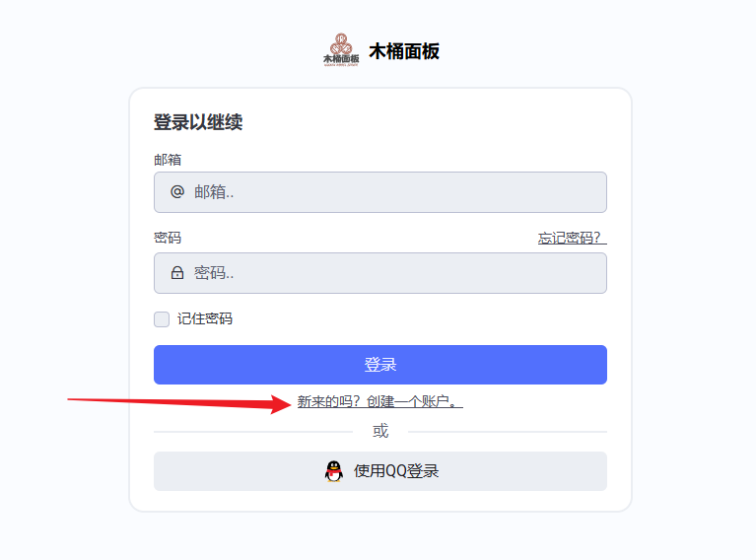This screenshot has height=560, width=756.
Task: Open the 新来的吗? 创建一个账户 link
Action: pyautogui.click(x=379, y=401)
